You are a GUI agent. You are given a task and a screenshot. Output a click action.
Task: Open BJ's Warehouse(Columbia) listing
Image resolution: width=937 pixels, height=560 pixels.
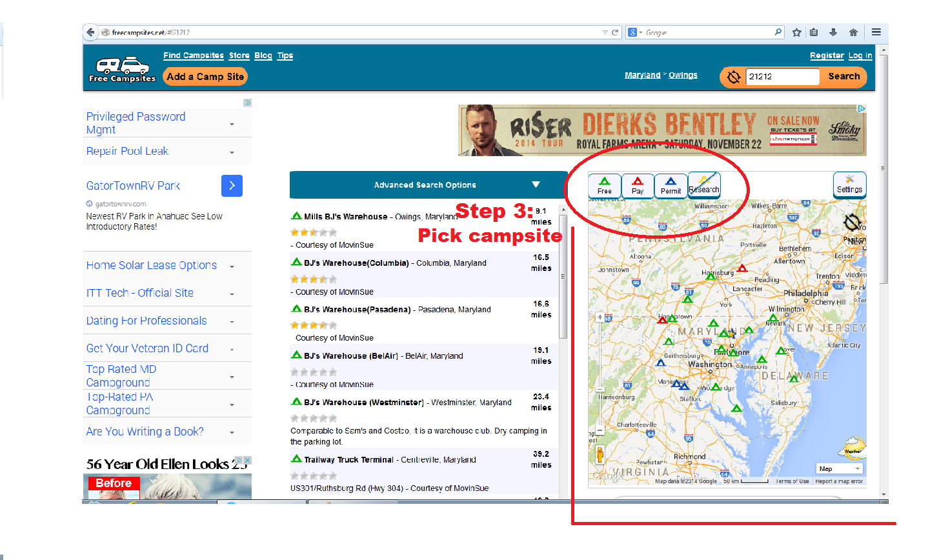point(356,263)
